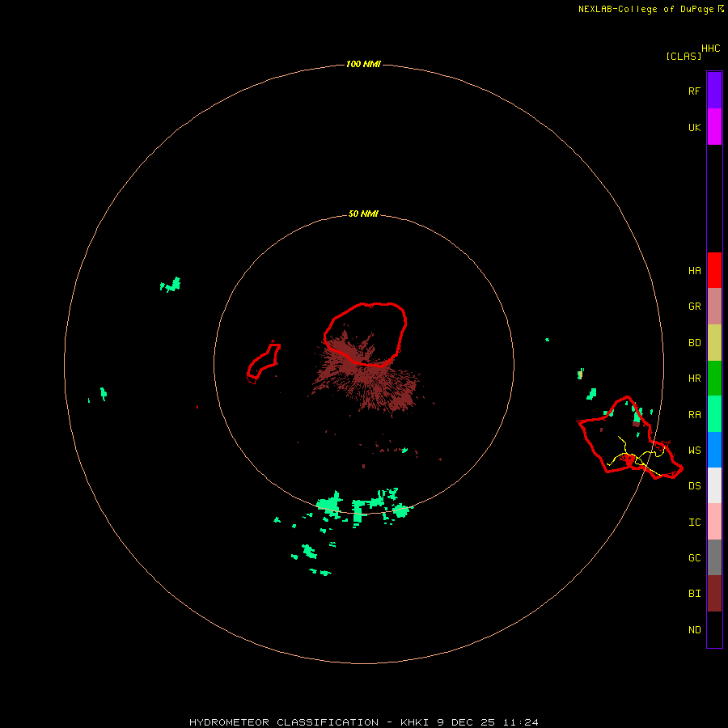
Task: Click the BD legend label
Action: (694, 343)
